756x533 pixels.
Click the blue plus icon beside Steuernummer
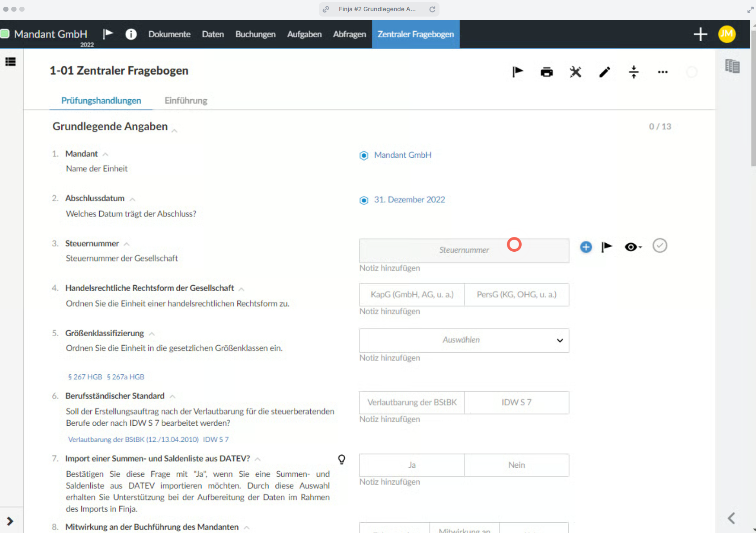tap(586, 247)
